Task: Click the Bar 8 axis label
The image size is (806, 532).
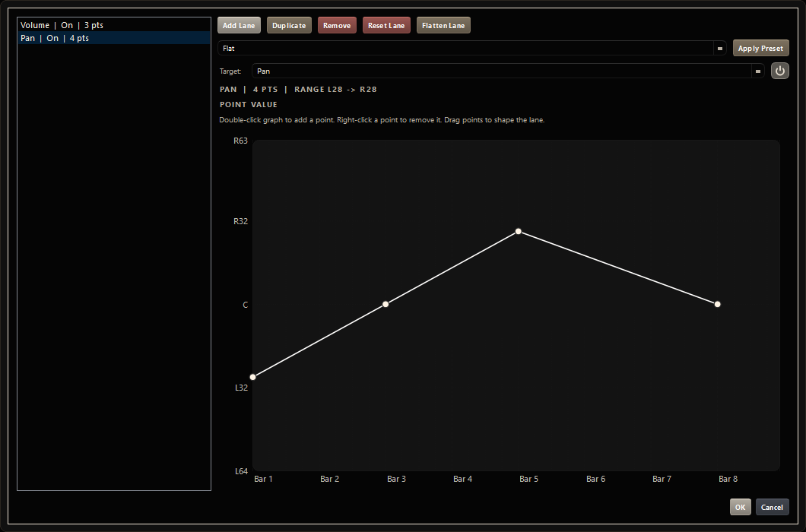Action: pos(728,479)
